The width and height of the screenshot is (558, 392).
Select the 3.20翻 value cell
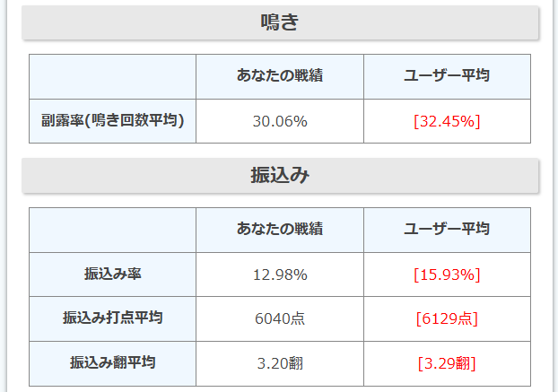[x=279, y=363]
